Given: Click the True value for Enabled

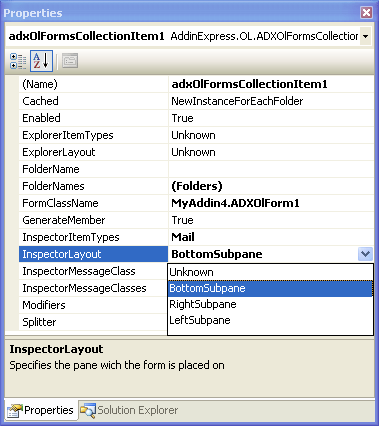Looking at the screenshot, I should point(271,118).
